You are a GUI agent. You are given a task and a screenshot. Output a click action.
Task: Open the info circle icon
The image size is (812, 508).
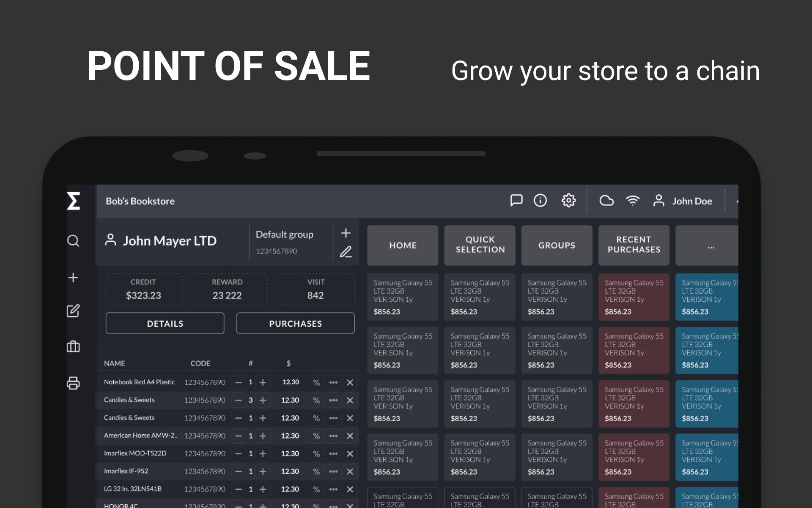coord(540,200)
